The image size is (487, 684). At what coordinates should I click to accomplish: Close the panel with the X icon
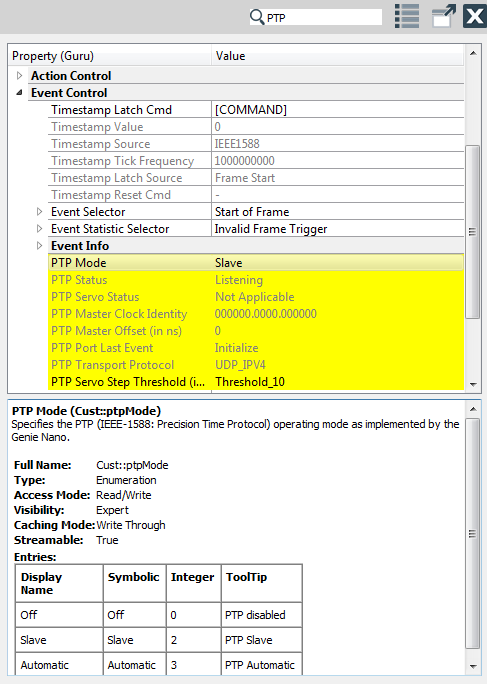pos(475,16)
